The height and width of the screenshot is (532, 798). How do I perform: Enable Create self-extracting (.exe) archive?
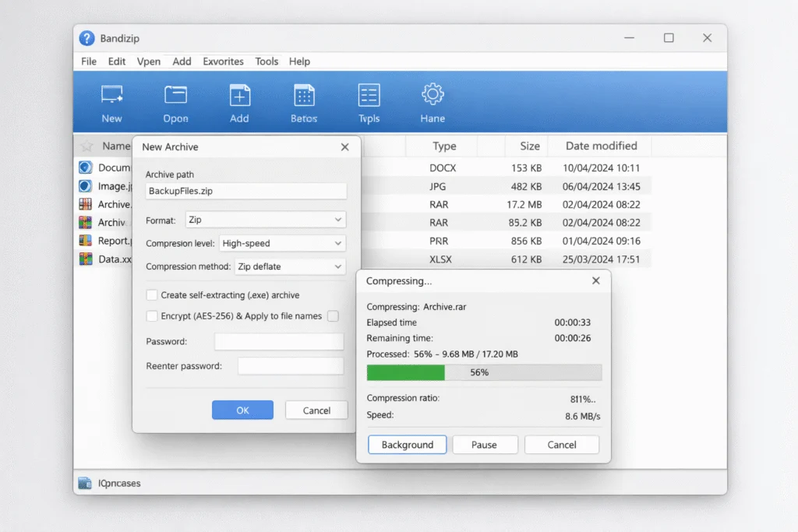tap(153, 295)
